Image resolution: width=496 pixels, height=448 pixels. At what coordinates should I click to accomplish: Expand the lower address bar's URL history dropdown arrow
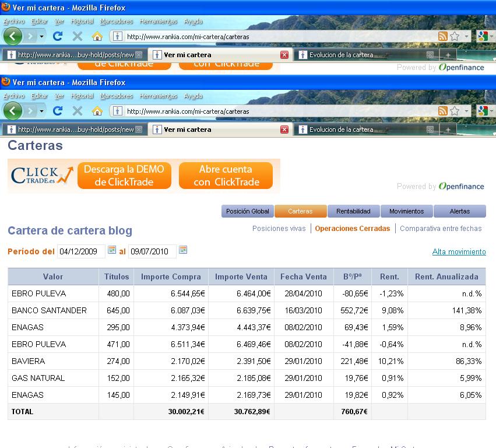pos(466,111)
